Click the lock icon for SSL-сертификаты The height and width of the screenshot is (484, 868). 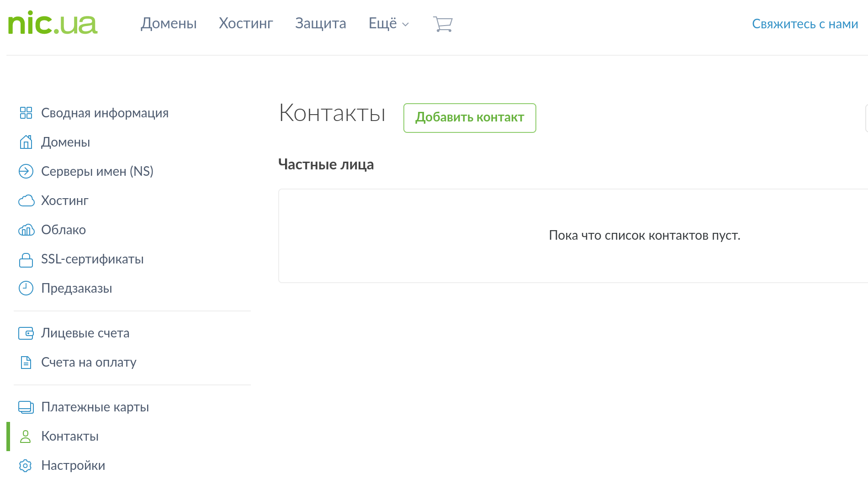pyautogui.click(x=26, y=259)
